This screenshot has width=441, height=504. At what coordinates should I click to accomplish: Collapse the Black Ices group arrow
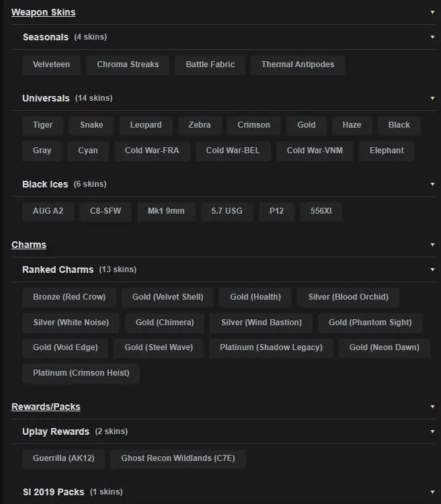click(x=432, y=184)
